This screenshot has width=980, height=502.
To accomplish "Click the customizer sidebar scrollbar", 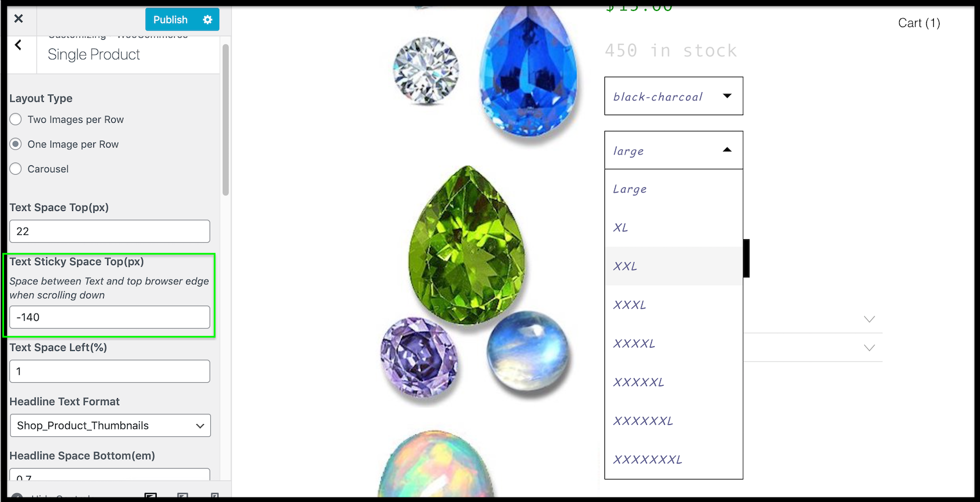I will (x=226, y=120).
